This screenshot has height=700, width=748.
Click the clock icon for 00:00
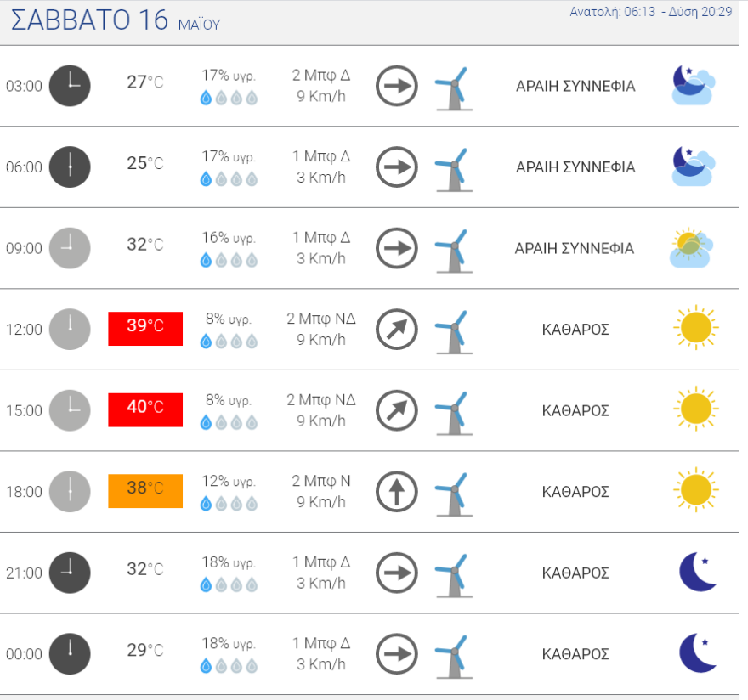coord(70,654)
